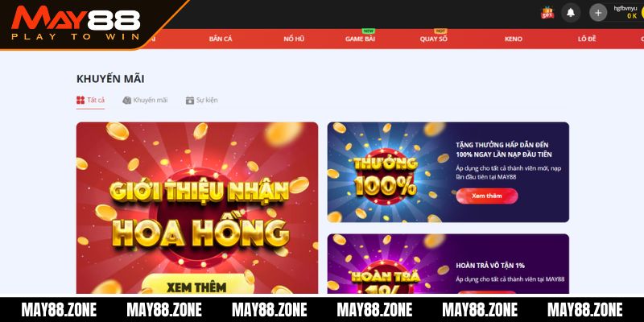
Task: Open the QUAY SỐ menu
Action: pyautogui.click(x=434, y=39)
